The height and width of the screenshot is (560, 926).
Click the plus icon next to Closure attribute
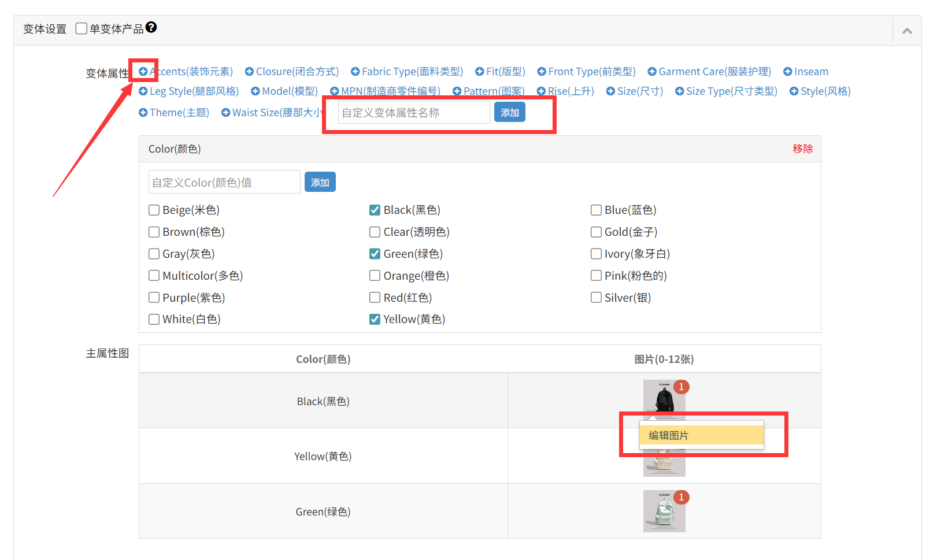tap(249, 72)
